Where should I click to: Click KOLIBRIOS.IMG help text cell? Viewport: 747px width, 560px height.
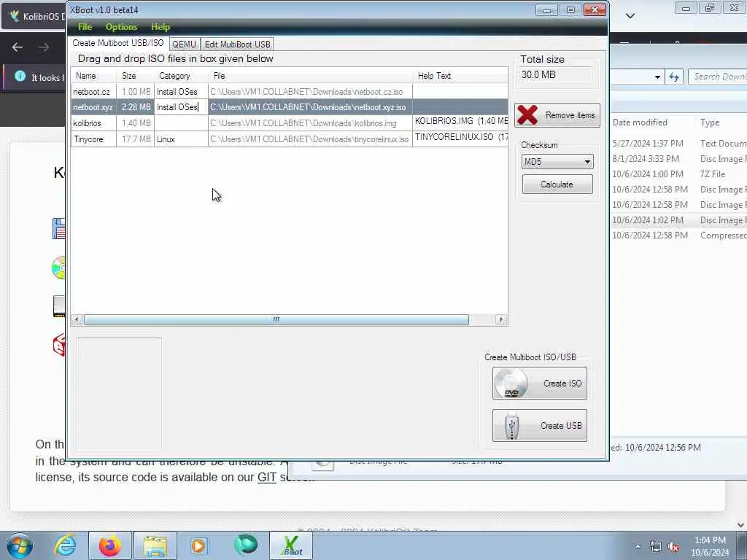point(460,122)
